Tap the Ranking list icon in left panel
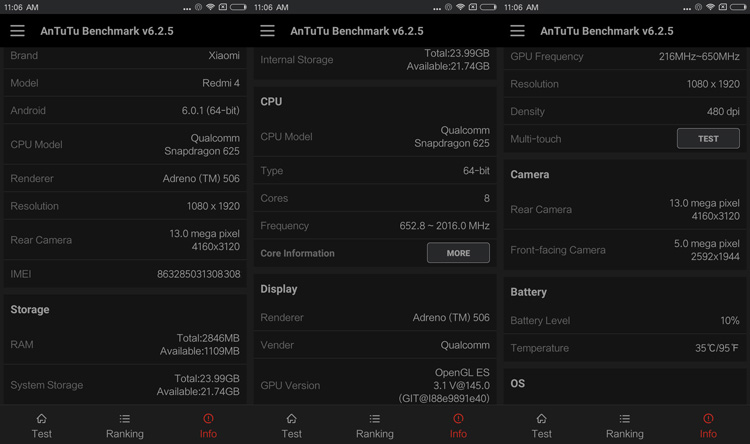Screen dimensions: 750x444 [124, 419]
